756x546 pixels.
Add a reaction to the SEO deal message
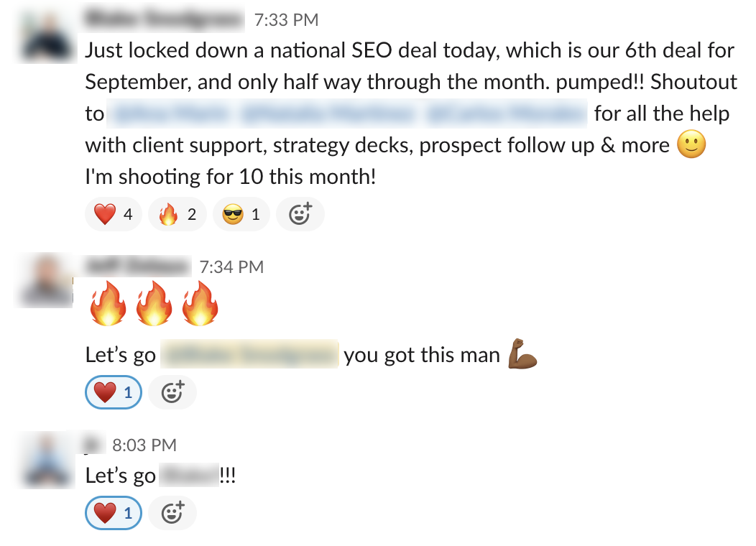pos(300,214)
